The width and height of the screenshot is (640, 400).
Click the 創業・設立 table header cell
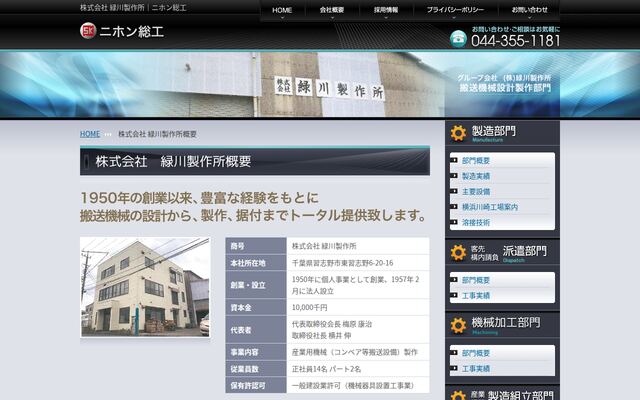256,285
